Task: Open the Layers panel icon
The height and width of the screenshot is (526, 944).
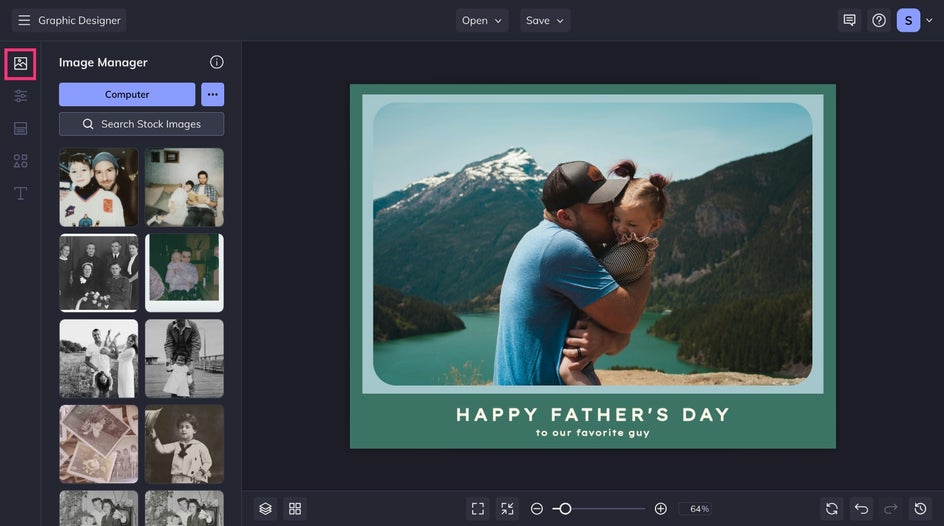Action: [265, 509]
